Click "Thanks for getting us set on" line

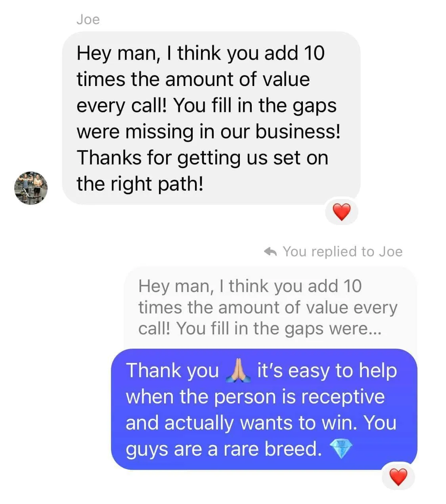tap(202, 158)
